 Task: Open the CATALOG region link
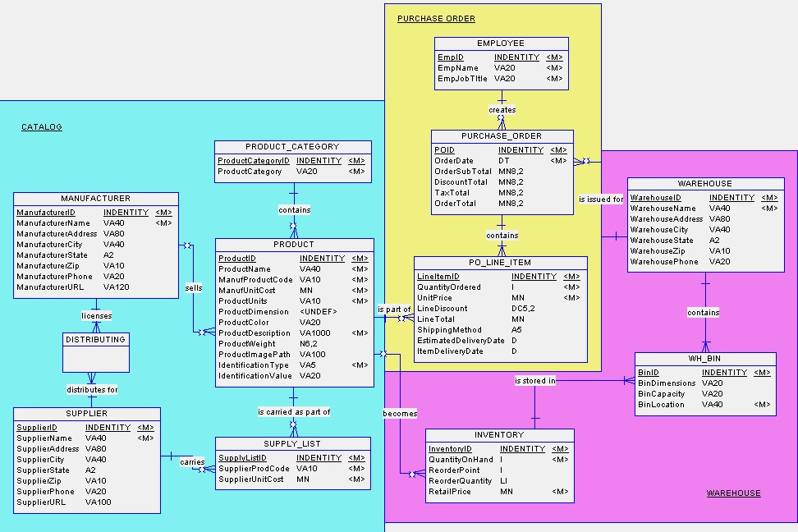[x=41, y=126]
